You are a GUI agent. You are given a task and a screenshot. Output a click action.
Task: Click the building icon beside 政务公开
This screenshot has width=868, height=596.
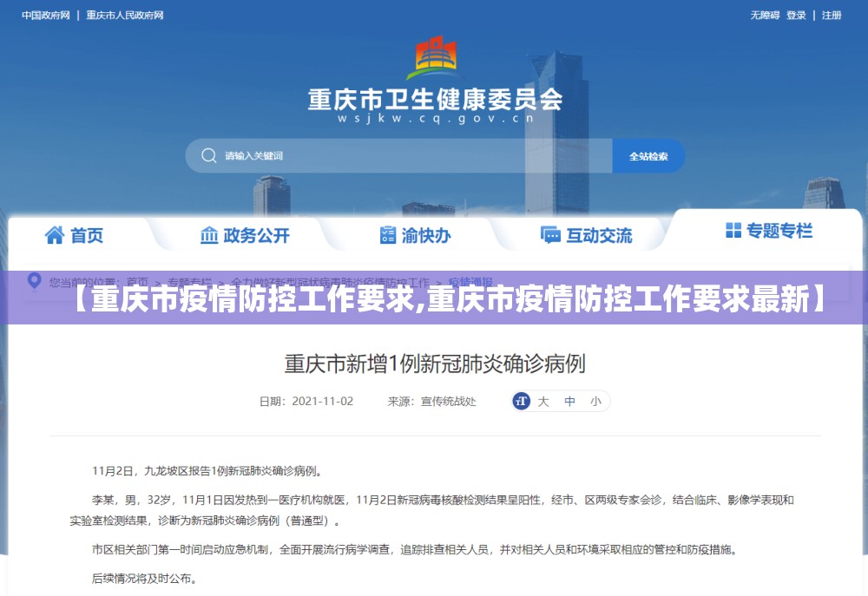click(208, 235)
